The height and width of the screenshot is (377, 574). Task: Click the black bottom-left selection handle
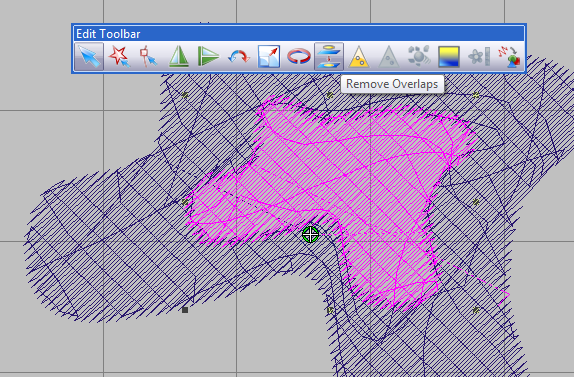tap(185, 310)
